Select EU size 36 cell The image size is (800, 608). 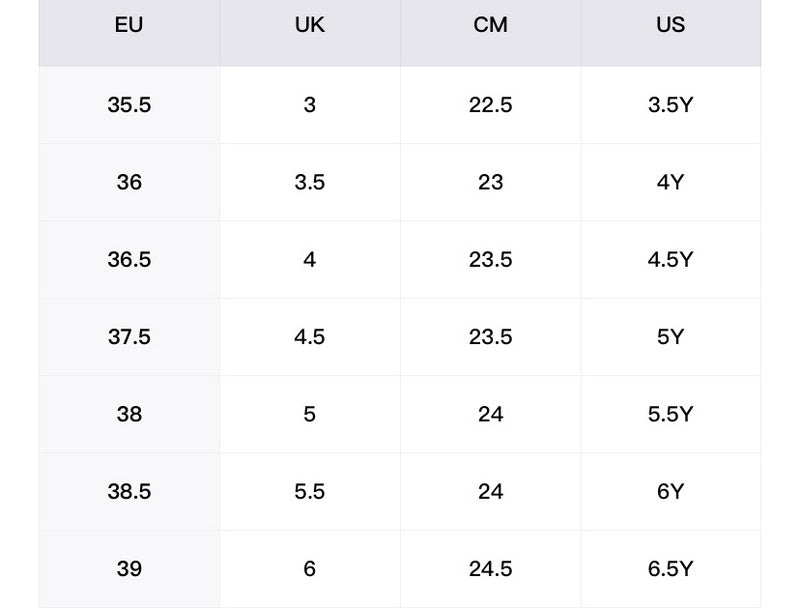point(129,182)
